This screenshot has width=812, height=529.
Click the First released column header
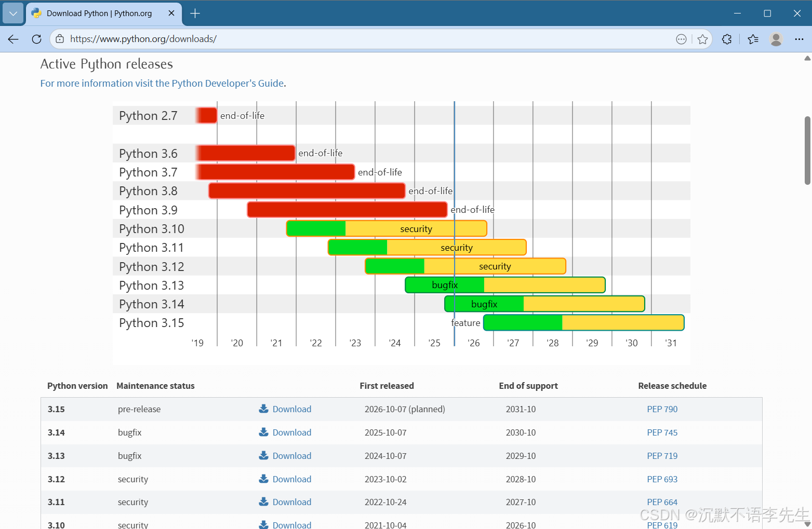387,386
